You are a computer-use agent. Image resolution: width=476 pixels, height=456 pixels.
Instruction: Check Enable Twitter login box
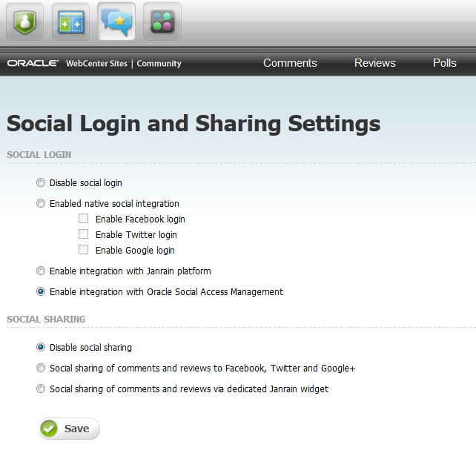84,234
